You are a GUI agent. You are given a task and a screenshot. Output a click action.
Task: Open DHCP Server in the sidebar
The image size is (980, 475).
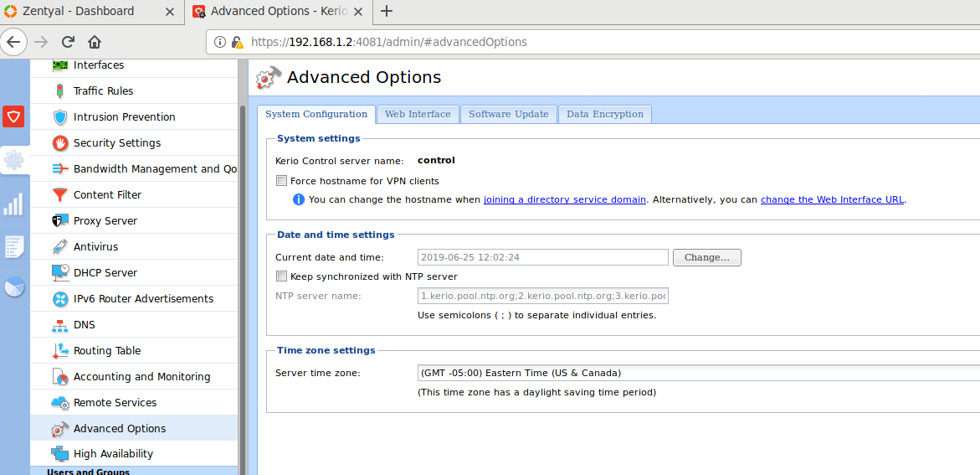(134, 273)
